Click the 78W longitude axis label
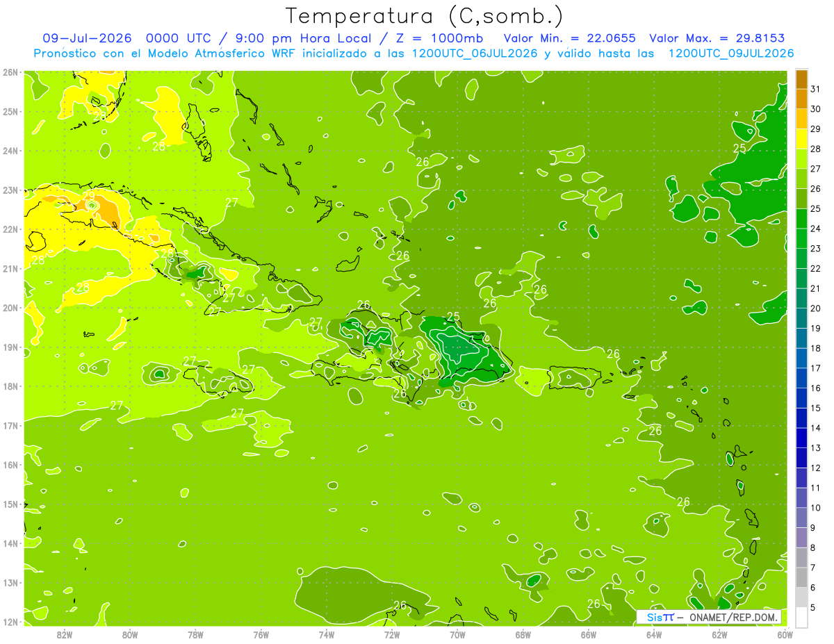 [x=195, y=635]
